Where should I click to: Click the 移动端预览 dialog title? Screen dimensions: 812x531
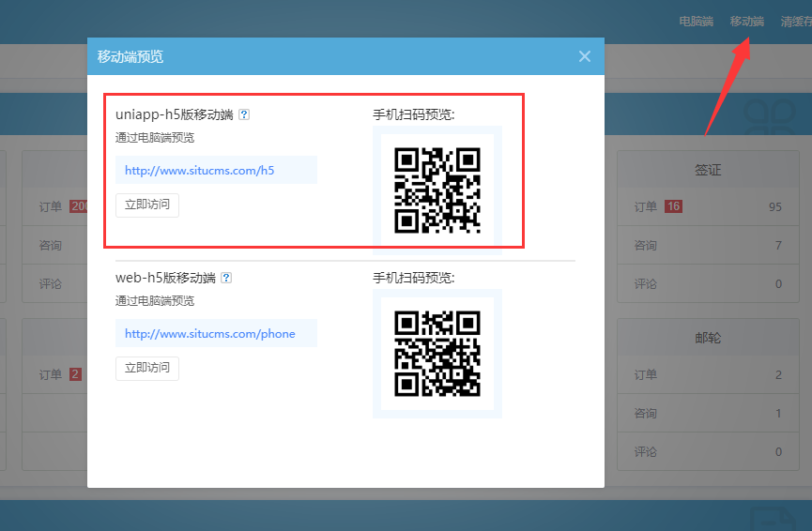tap(130, 56)
